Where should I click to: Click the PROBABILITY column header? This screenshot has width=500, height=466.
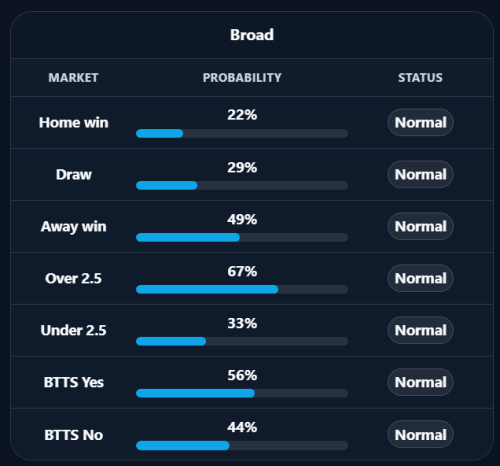point(242,78)
